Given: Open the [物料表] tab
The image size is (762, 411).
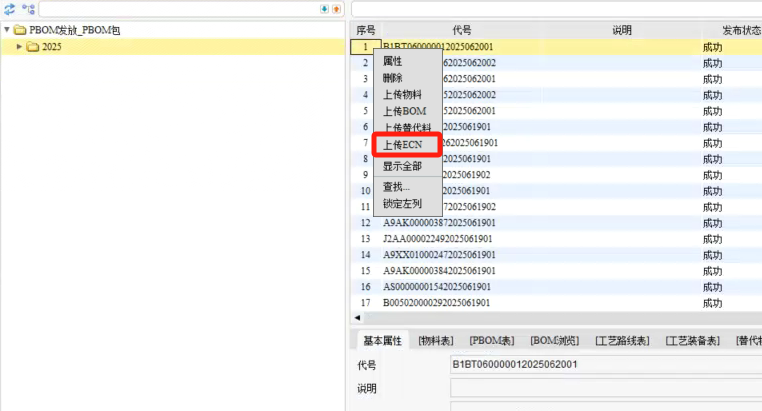Looking at the screenshot, I should [x=436, y=341].
